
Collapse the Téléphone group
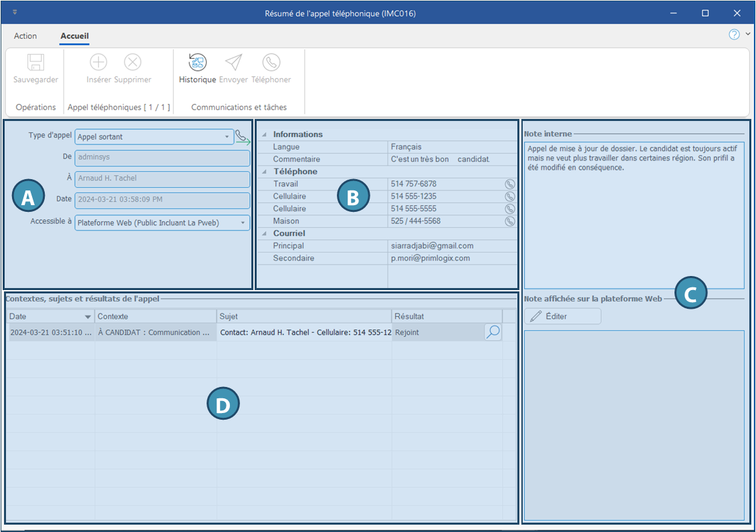point(263,172)
